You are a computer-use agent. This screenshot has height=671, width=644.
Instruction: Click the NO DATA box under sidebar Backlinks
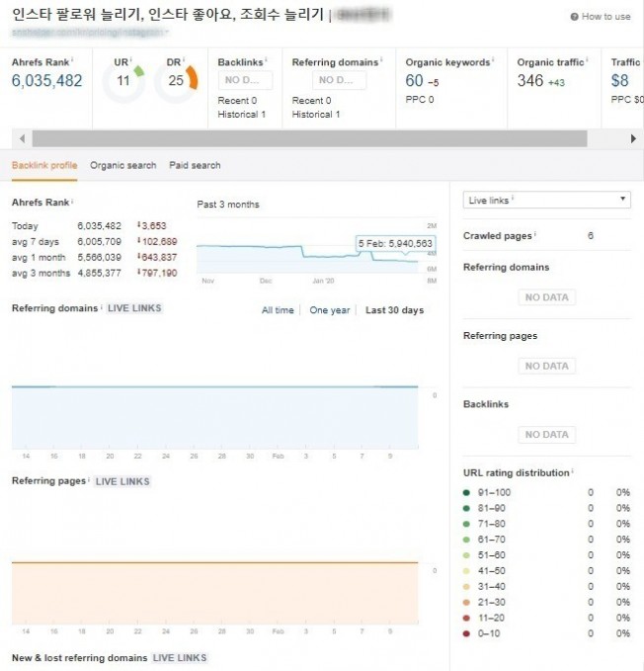[x=547, y=435]
